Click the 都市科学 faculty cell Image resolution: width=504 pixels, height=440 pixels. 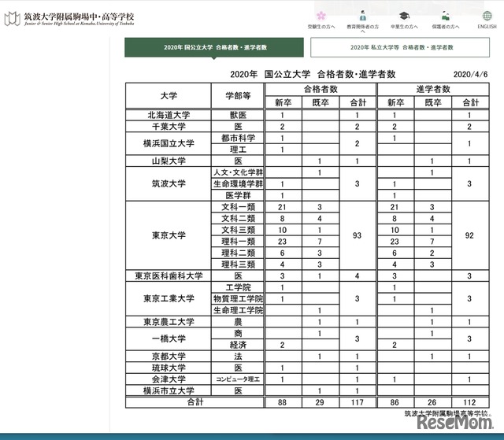(x=238, y=138)
